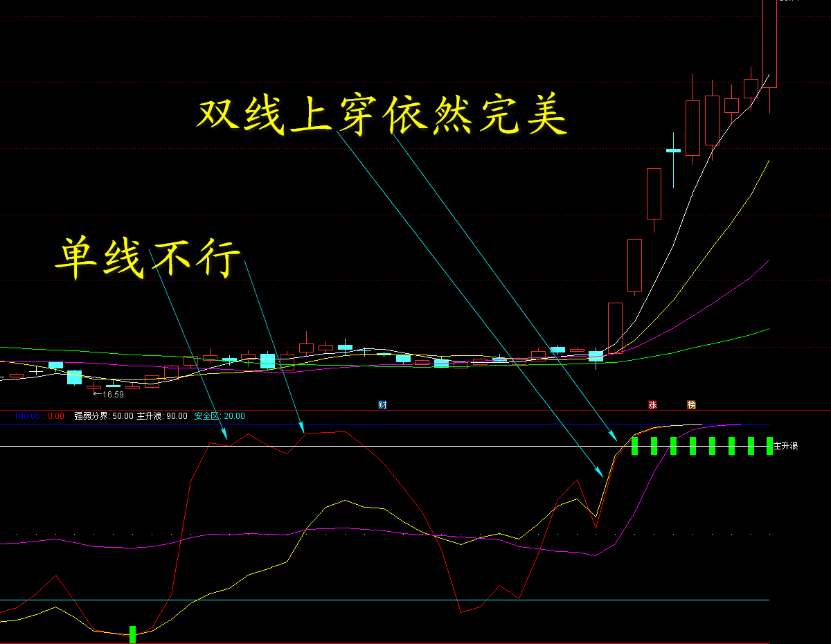Select the cyan doji candle in the rally
This screenshot has width=831, height=644.
[673, 150]
